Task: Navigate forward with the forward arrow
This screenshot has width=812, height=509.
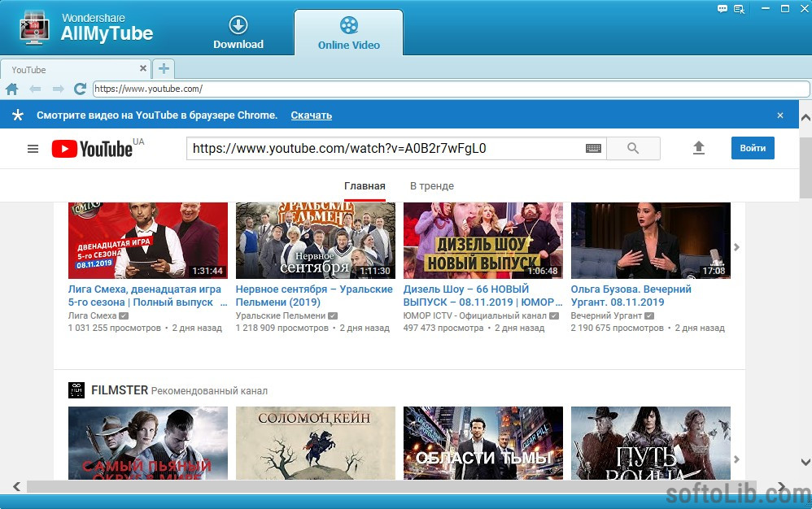Action: point(58,89)
